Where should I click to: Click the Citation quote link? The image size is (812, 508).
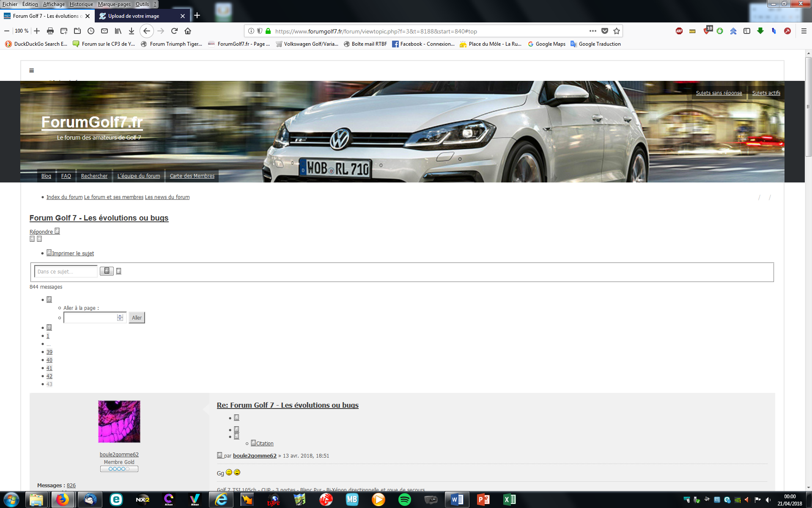[262, 443]
